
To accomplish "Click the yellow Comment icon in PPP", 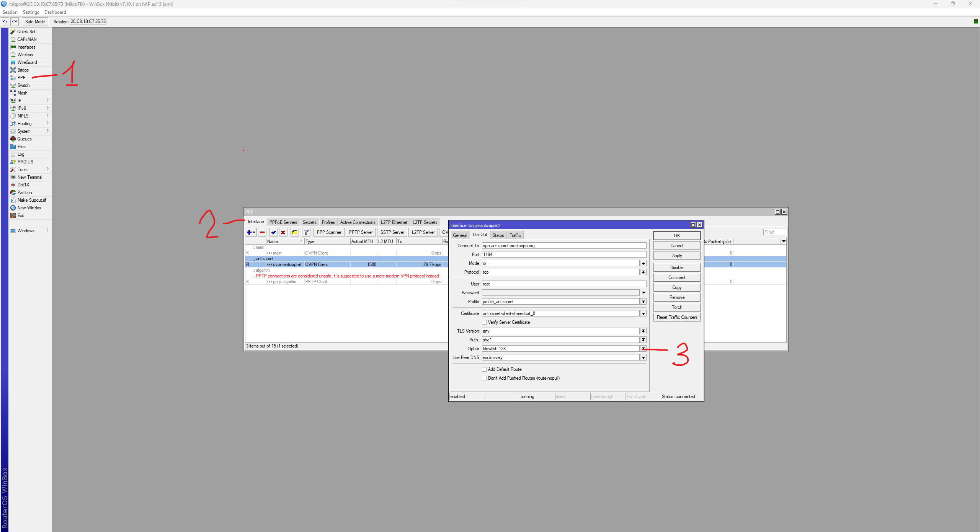I will 295,232.
